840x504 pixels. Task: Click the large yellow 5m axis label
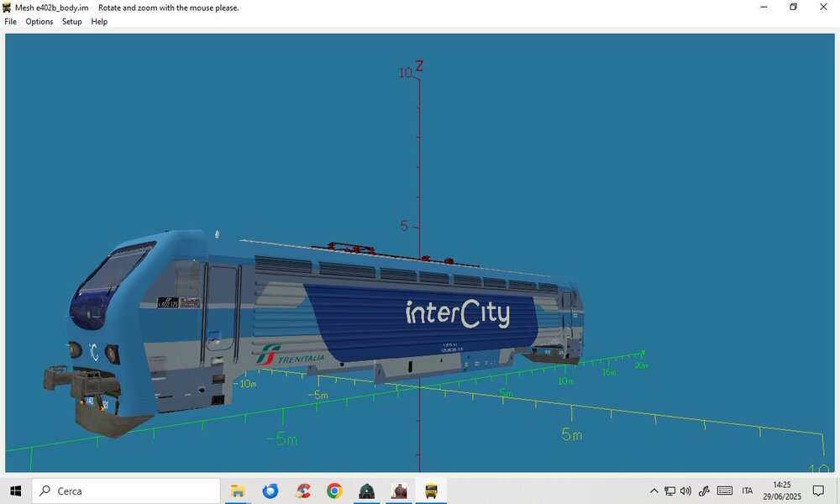click(571, 434)
